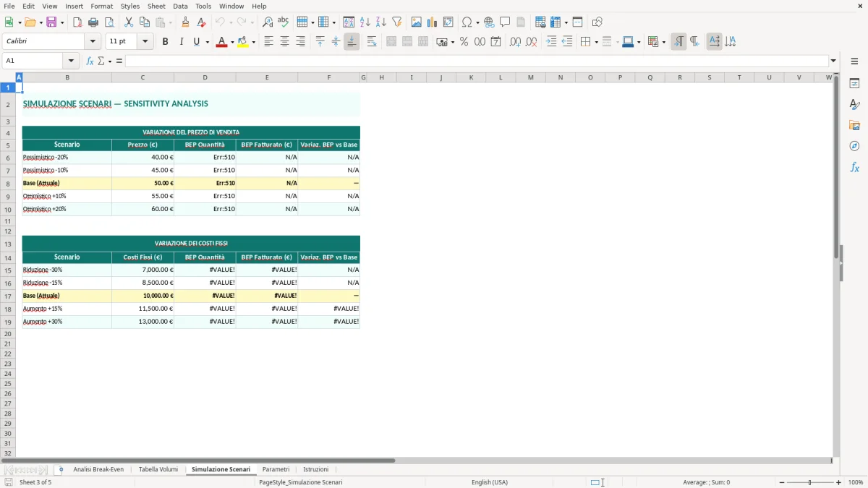The width and height of the screenshot is (868, 488).
Task: Toggle Left-to-Right text direction
Action: click(678, 42)
